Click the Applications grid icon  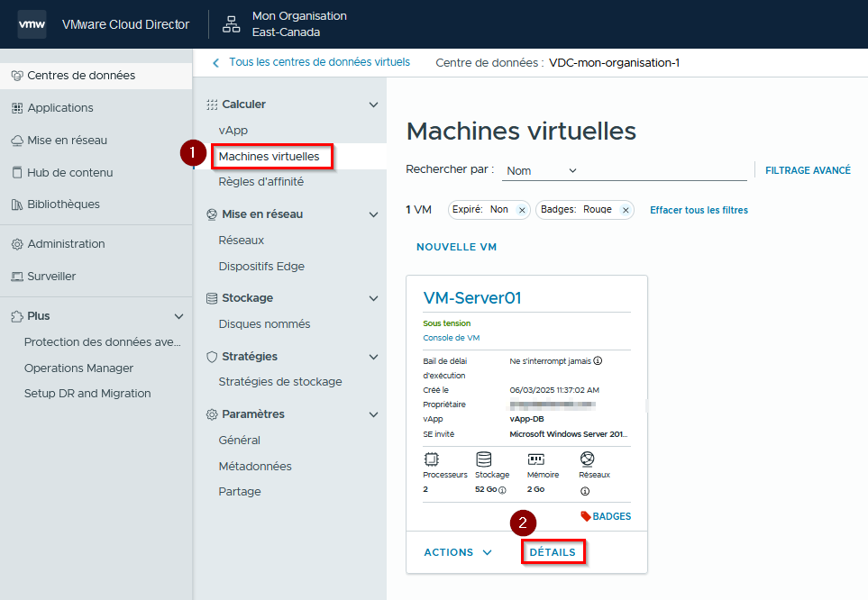pyautogui.click(x=17, y=108)
